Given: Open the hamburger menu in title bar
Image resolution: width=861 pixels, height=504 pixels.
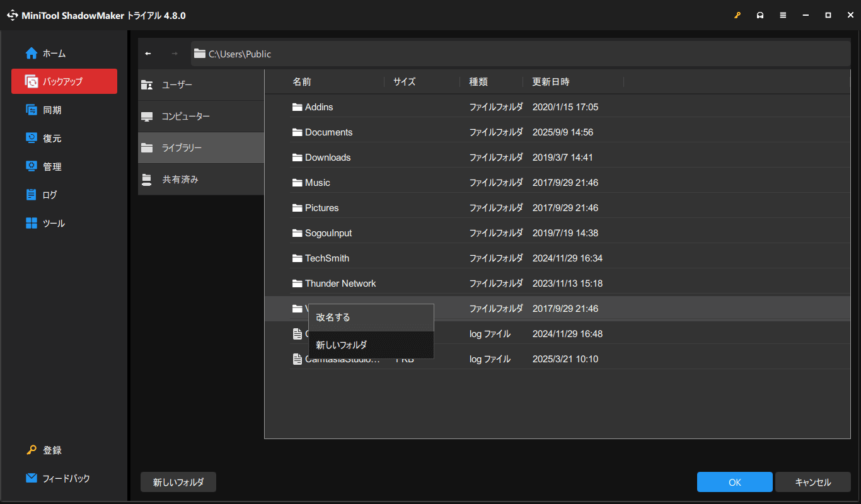Looking at the screenshot, I should [783, 15].
